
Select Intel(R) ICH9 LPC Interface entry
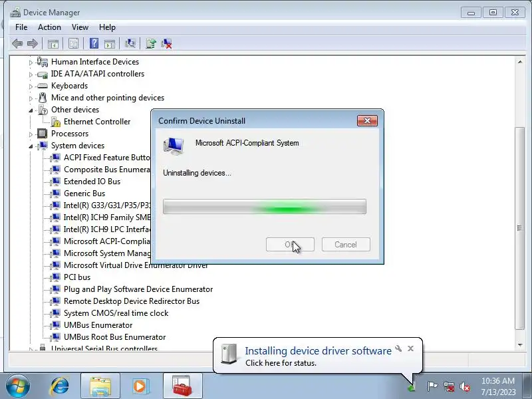(x=107, y=229)
